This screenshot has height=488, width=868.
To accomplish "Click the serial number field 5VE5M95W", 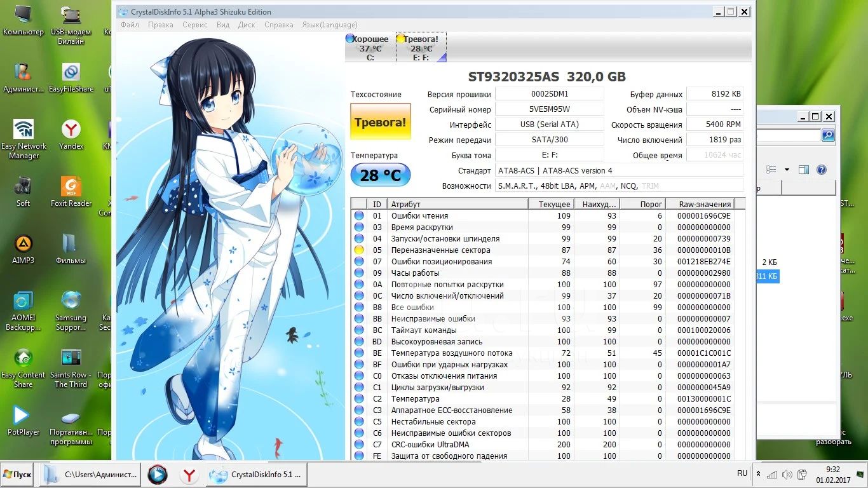I will coord(549,109).
